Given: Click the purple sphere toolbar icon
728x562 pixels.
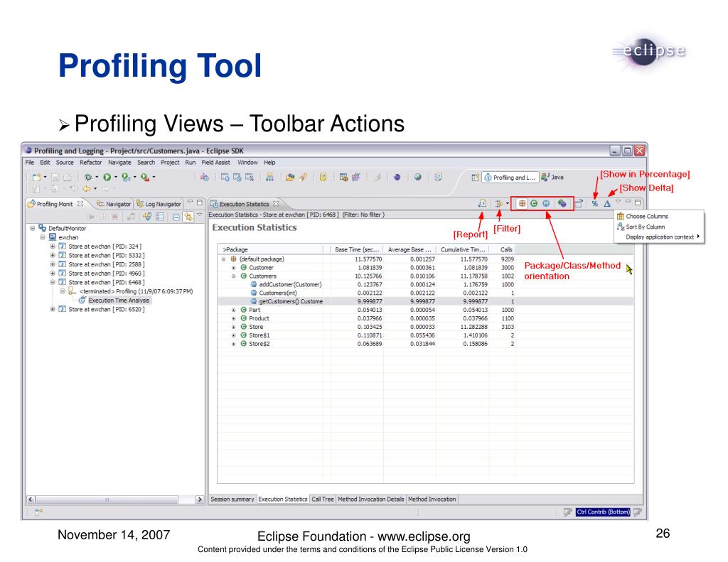Looking at the screenshot, I should pyautogui.click(x=397, y=178).
